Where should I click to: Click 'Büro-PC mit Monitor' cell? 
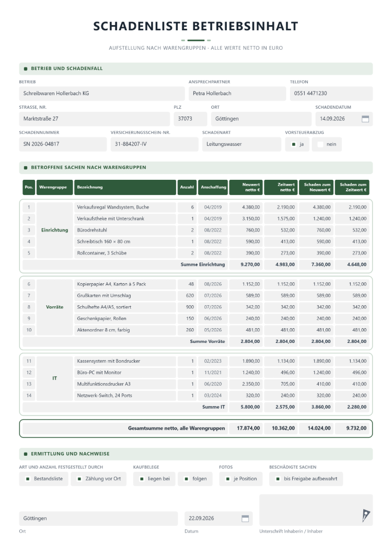click(x=125, y=373)
